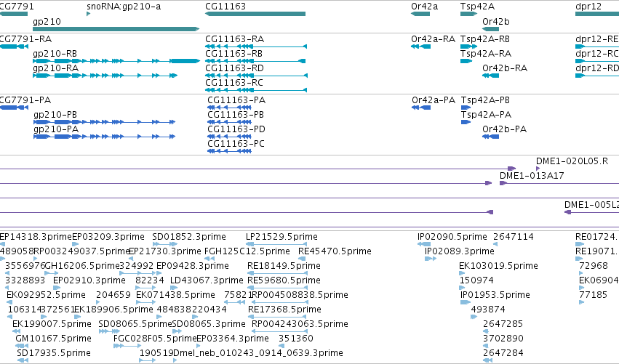Select the gp210 gene bar
Viewport: 619px width, 364px height.
click(x=116, y=29)
